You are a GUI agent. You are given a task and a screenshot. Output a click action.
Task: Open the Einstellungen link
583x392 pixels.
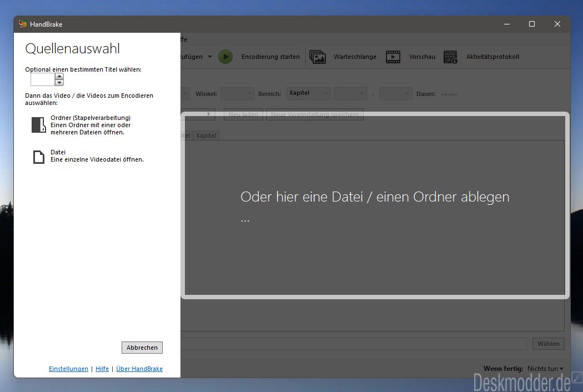pos(68,369)
